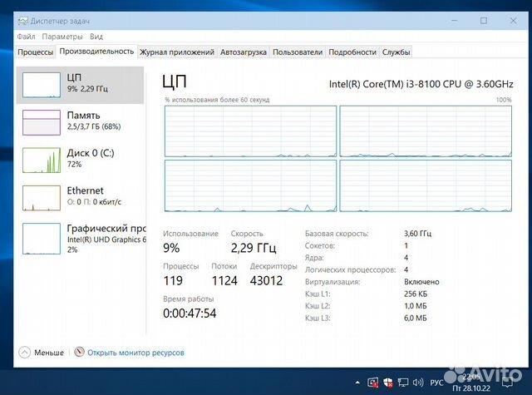Switch to the Пользователи tab
The image size is (532, 395).
click(298, 52)
